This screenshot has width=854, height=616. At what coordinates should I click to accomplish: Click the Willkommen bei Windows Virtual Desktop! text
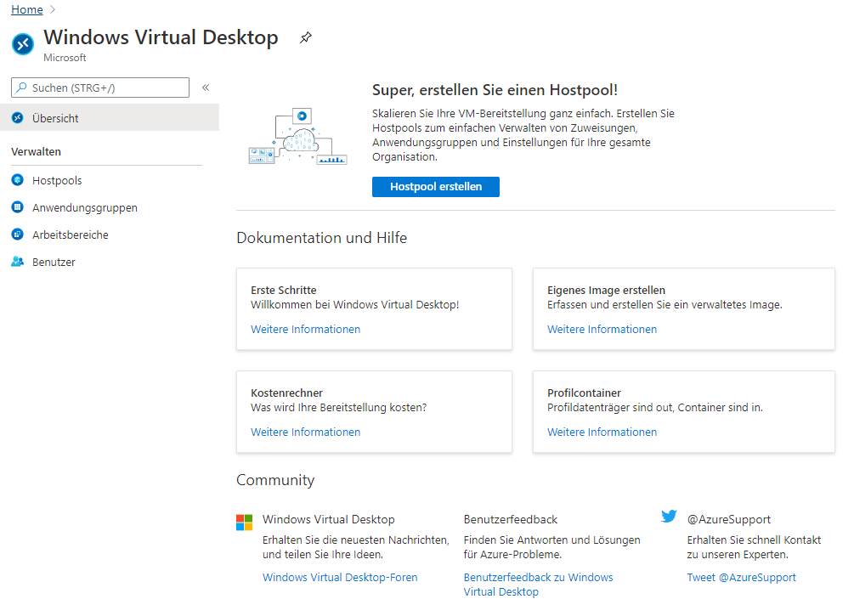pos(354,304)
